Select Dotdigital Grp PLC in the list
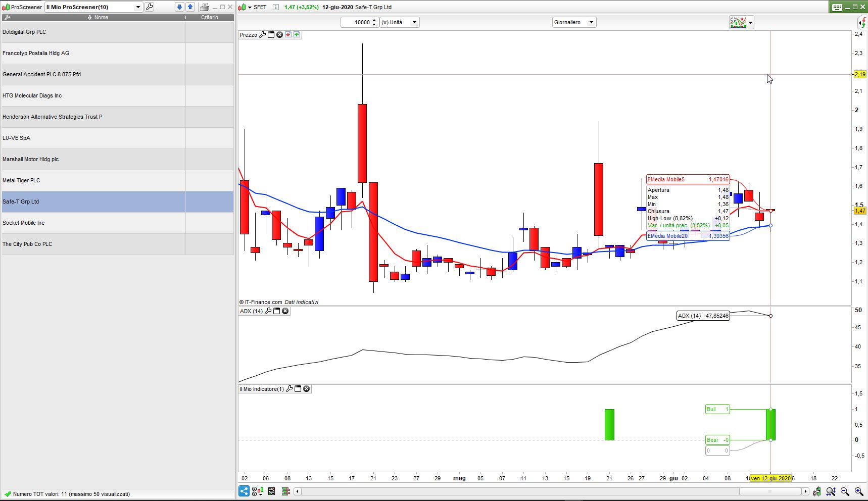868x501 pixels. [x=118, y=32]
